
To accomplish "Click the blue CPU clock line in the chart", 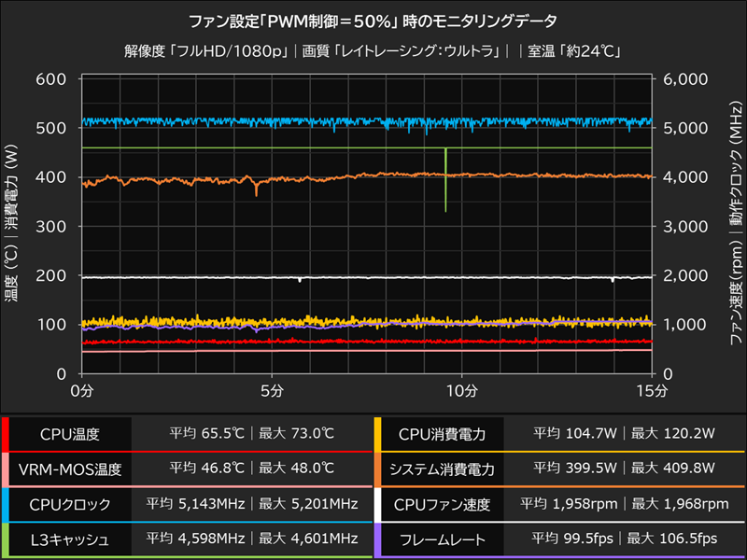I will tap(280, 120).
